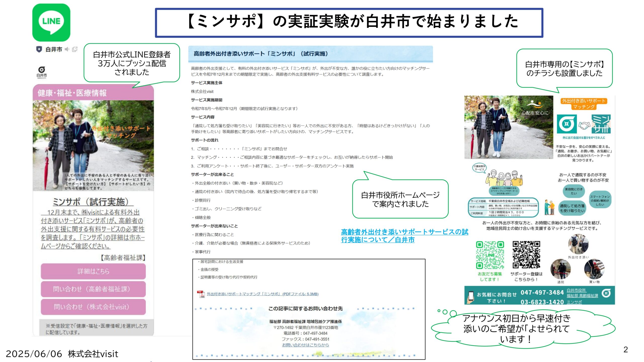Click the 外出付き添い circular photo

(x=578, y=244)
